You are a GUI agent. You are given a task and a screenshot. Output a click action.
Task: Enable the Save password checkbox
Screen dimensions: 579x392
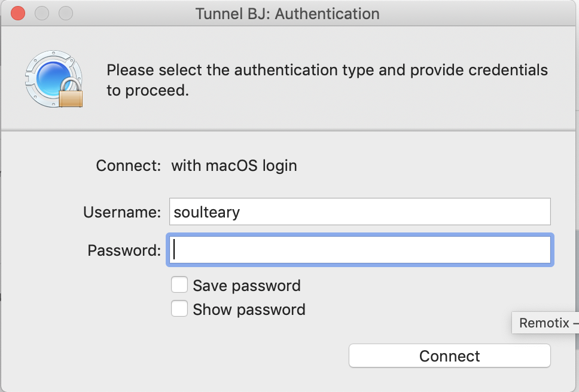[179, 285]
